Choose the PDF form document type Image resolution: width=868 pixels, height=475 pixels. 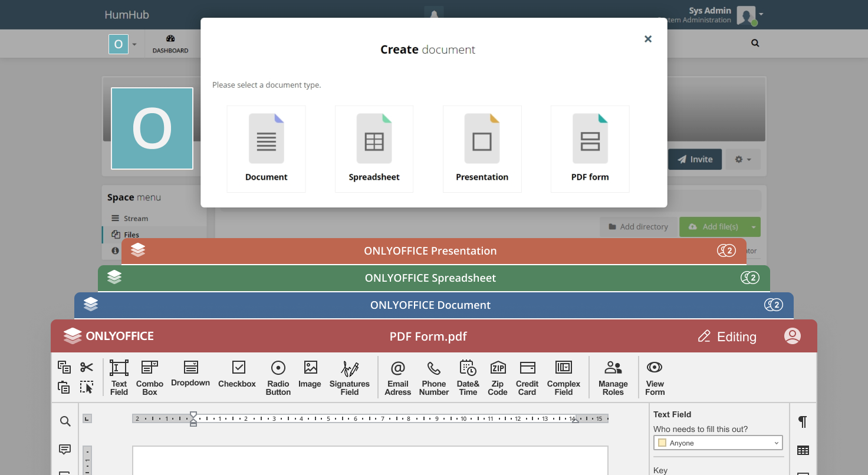coord(590,149)
